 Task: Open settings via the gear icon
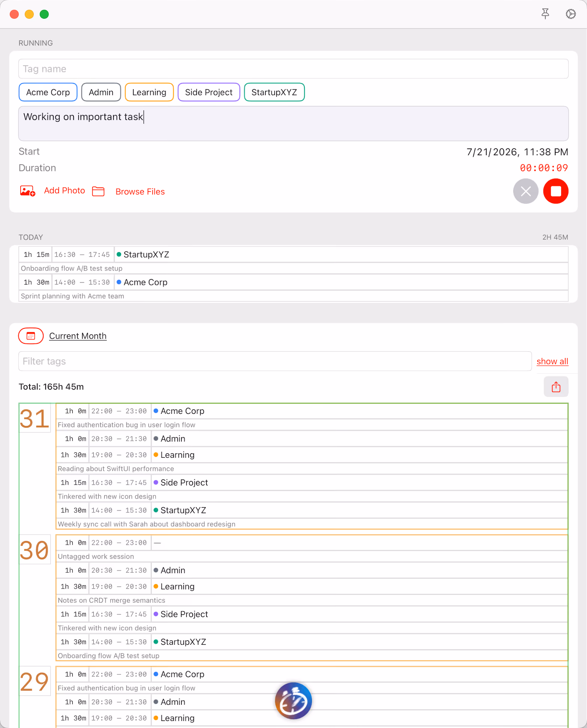(x=571, y=14)
